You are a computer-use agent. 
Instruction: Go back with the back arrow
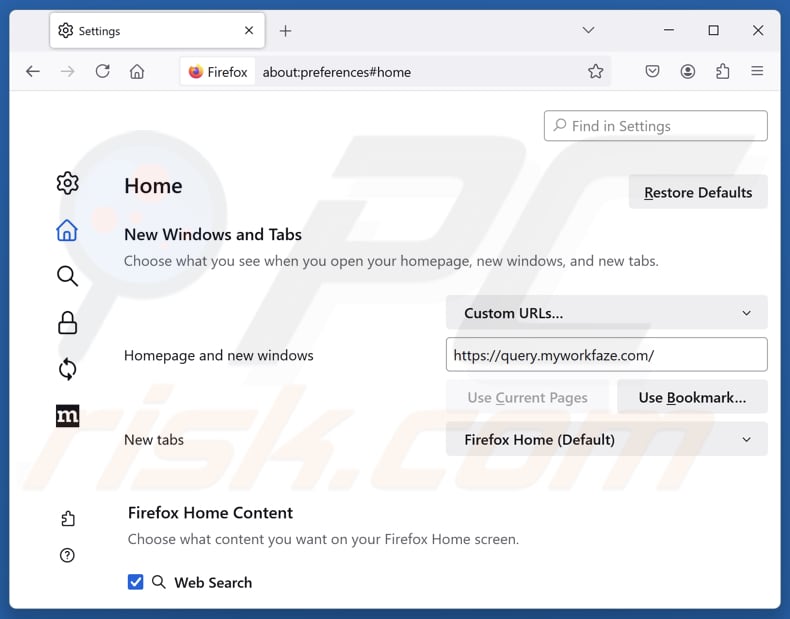coord(33,72)
